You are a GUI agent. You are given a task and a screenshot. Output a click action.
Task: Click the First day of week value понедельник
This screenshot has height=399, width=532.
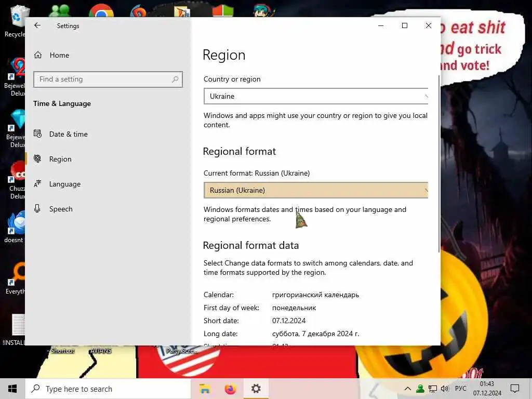click(294, 308)
